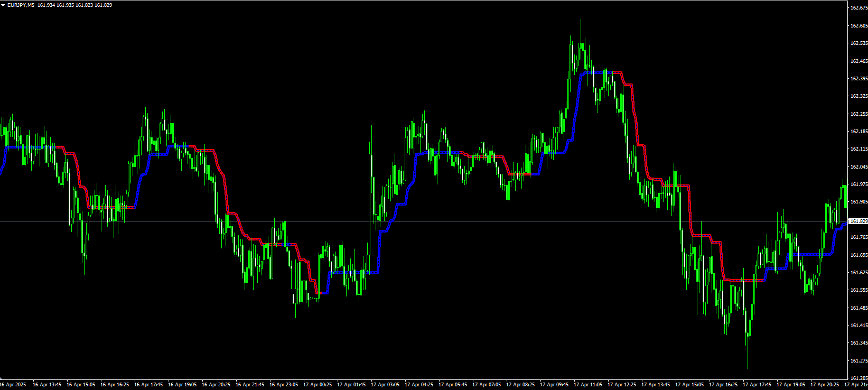Click the 16 Apr 20:25 time label
This screenshot has height=390, width=868.
pyautogui.click(x=216, y=385)
